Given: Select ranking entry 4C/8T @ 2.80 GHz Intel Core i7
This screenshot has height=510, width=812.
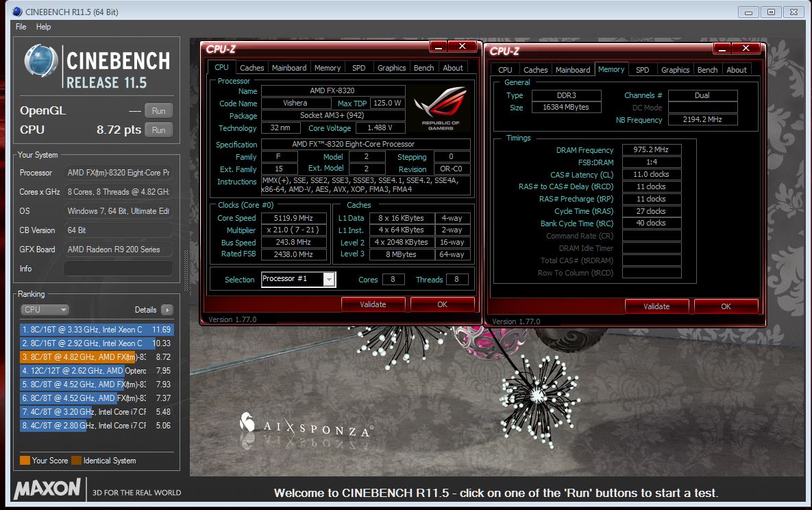Looking at the screenshot, I should click(97, 426).
